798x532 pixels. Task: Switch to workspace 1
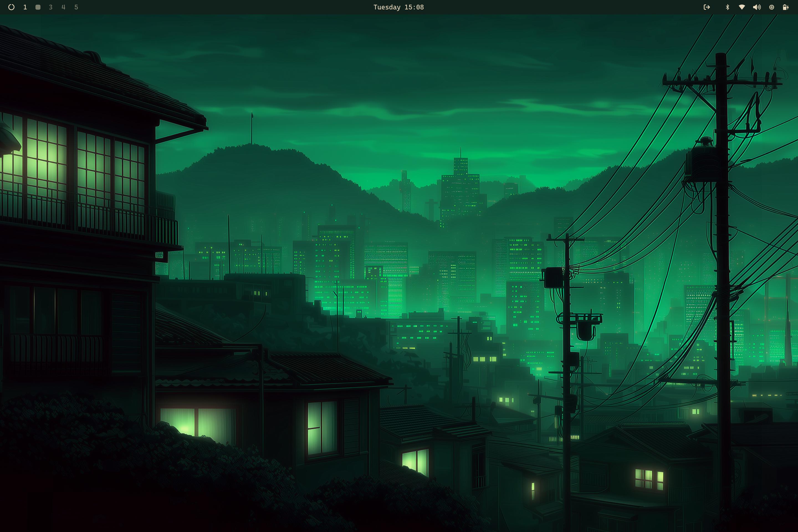pyautogui.click(x=25, y=7)
